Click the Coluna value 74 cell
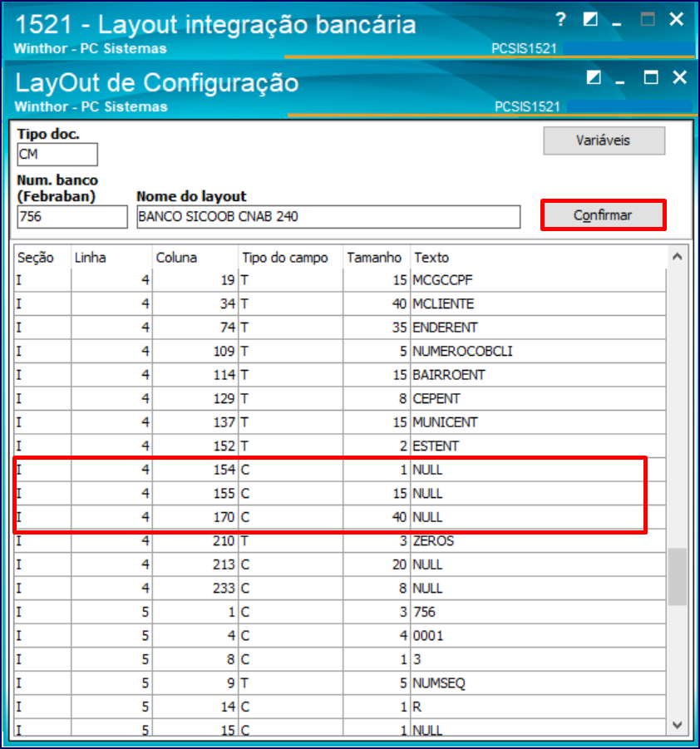The height and width of the screenshot is (749, 700). [x=195, y=328]
